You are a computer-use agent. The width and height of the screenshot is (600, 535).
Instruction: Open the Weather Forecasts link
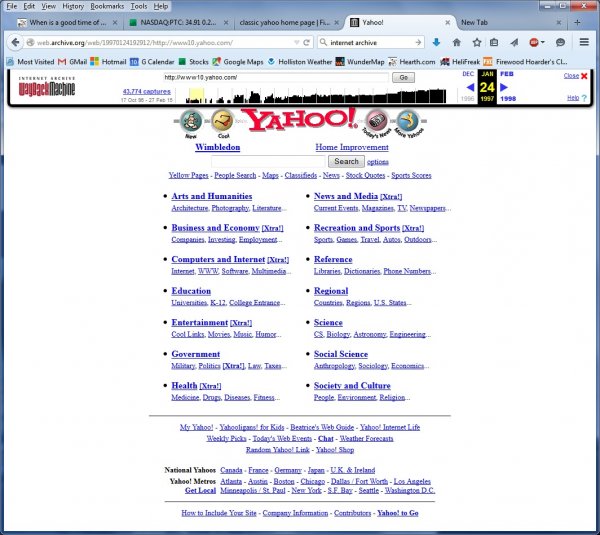tap(366, 438)
